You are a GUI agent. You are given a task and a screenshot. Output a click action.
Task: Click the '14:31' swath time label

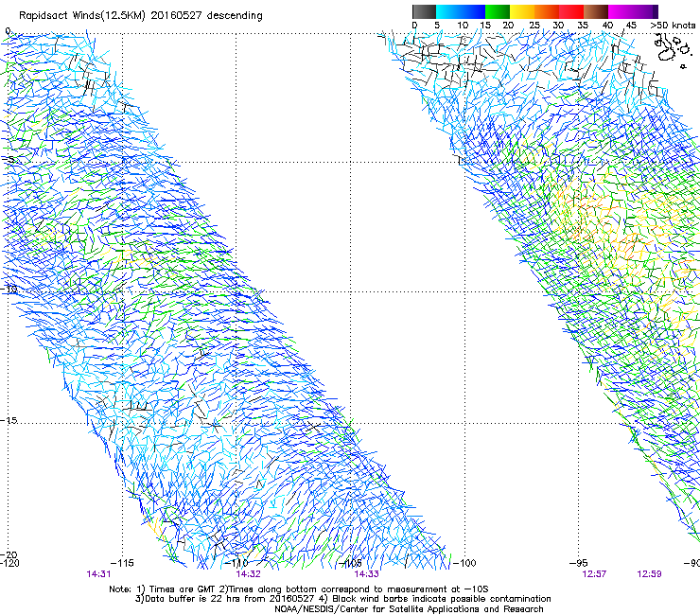(98, 574)
